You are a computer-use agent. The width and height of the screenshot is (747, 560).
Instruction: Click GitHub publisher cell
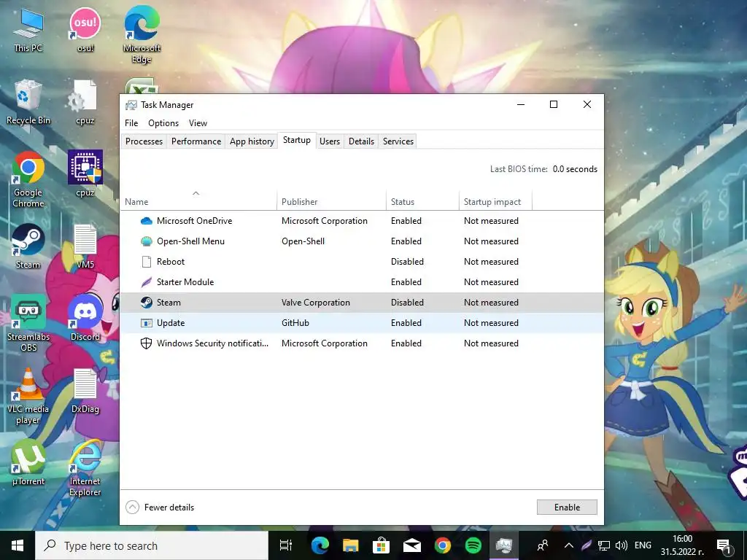click(295, 323)
